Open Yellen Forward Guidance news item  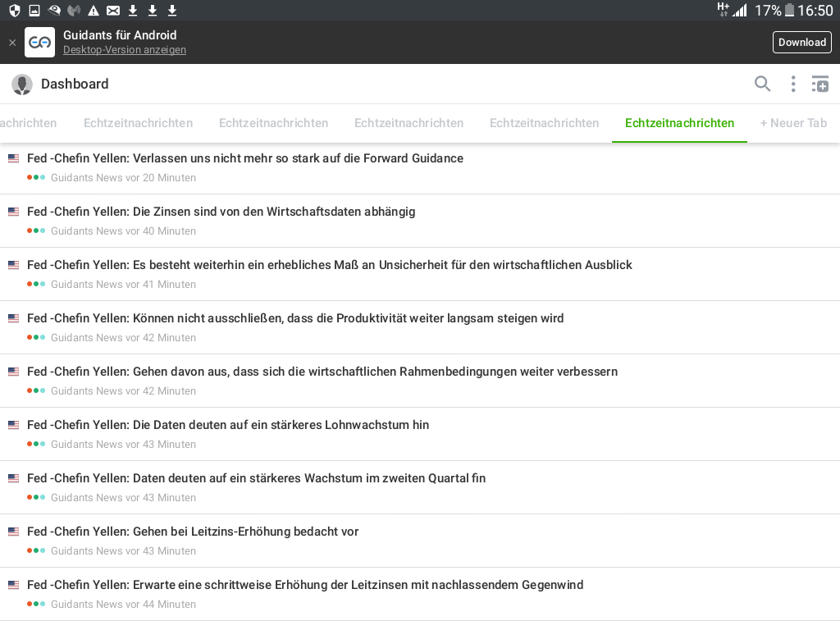pyautogui.click(x=245, y=158)
